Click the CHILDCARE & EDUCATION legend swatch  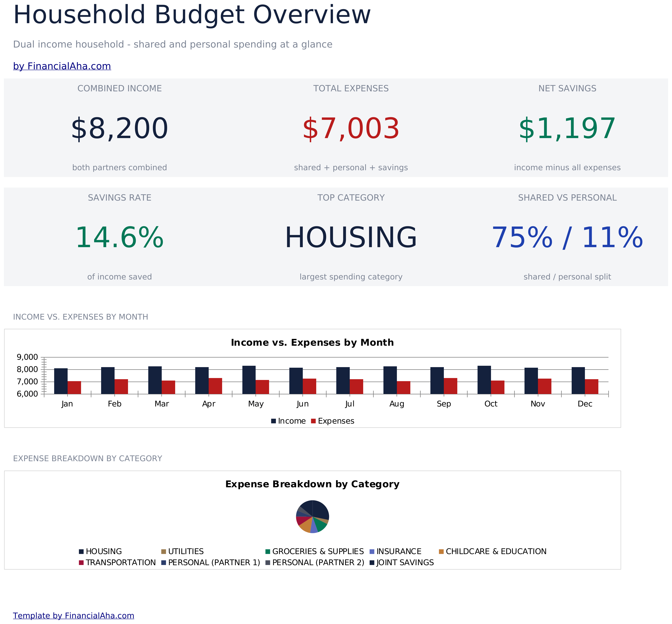pyautogui.click(x=441, y=551)
